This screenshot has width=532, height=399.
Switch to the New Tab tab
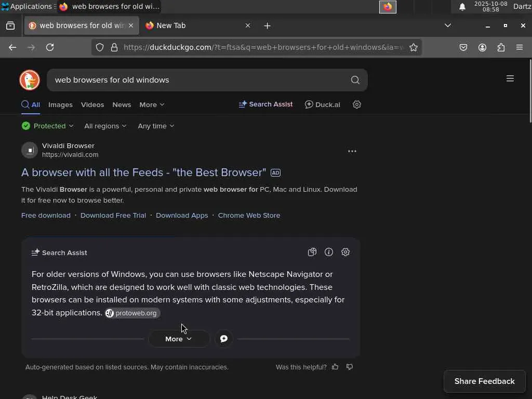pyautogui.click(x=198, y=25)
